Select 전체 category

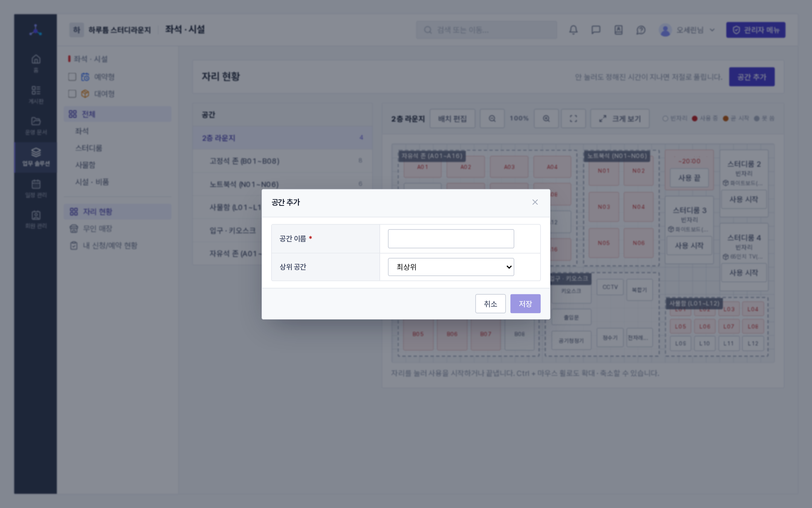[x=117, y=114]
